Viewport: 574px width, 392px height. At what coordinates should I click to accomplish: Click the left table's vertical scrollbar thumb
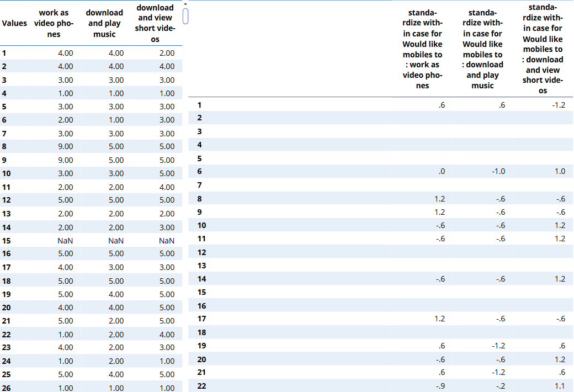pos(185,16)
